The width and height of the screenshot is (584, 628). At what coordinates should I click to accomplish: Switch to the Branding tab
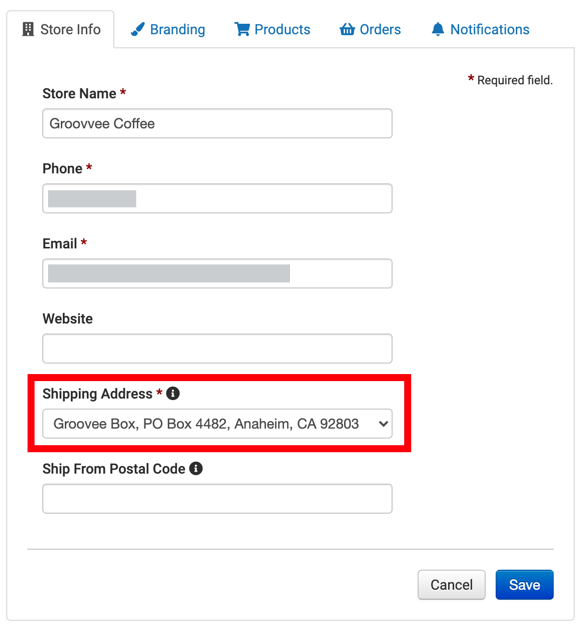point(168,29)
